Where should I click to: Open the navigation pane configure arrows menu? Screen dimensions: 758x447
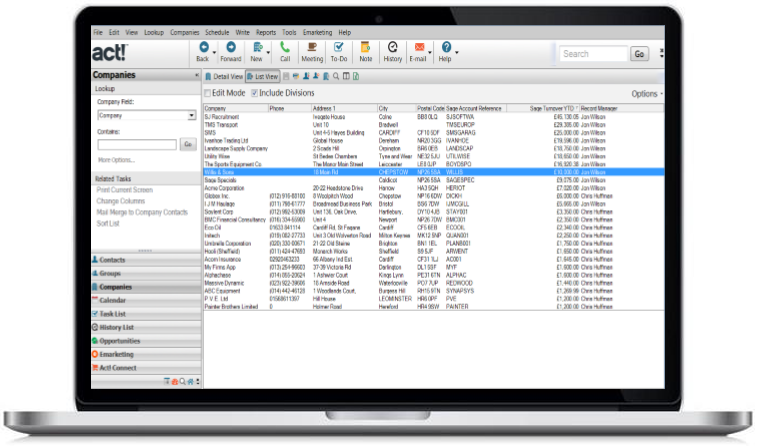coord(198,382)
